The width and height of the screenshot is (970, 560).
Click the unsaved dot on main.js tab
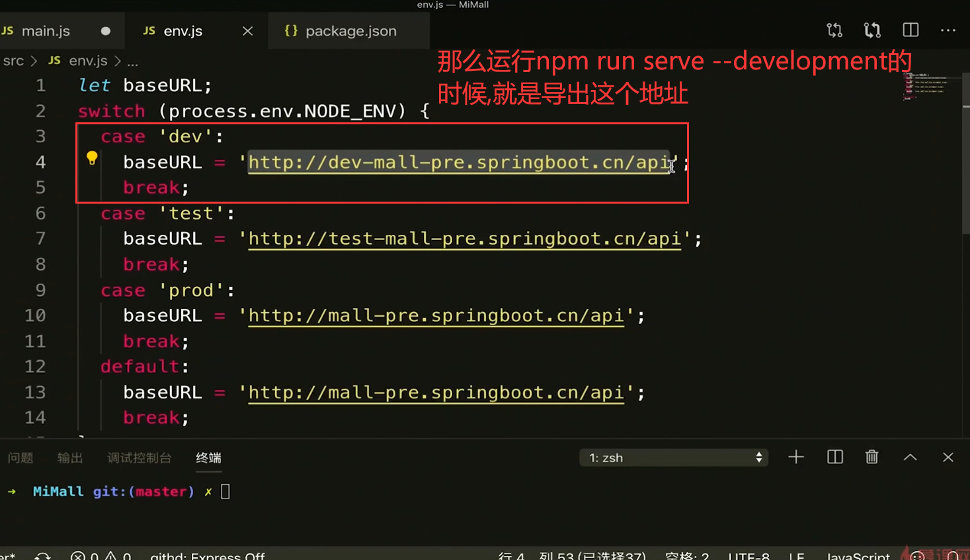[105, 31]
